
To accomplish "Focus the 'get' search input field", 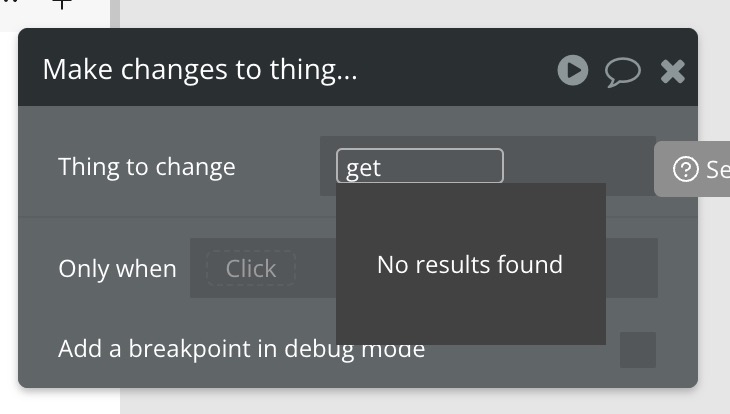I will (419, 166).
